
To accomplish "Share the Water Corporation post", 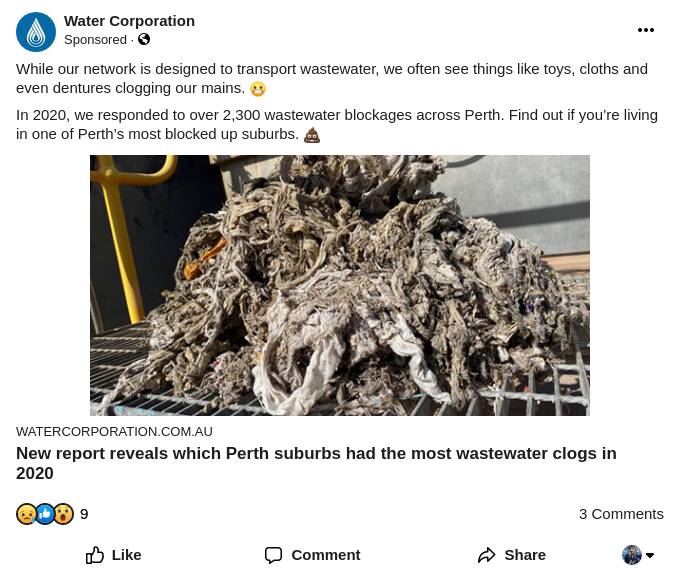I will pos(511,555).
